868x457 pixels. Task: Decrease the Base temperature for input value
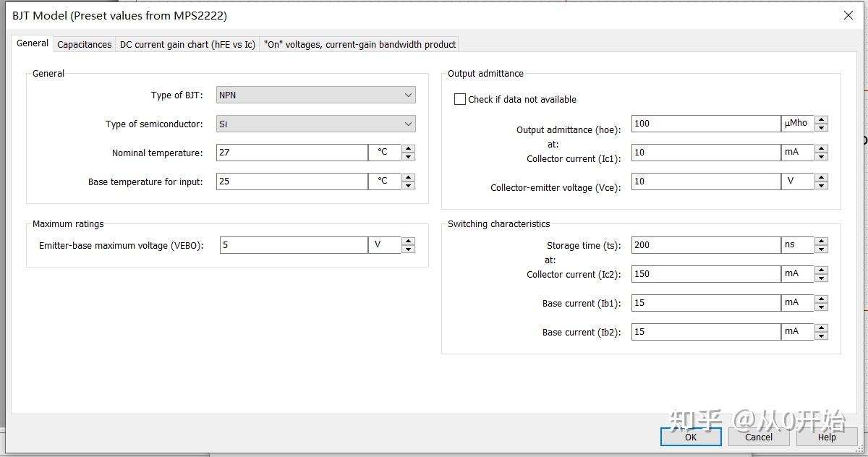pos(409,185)
